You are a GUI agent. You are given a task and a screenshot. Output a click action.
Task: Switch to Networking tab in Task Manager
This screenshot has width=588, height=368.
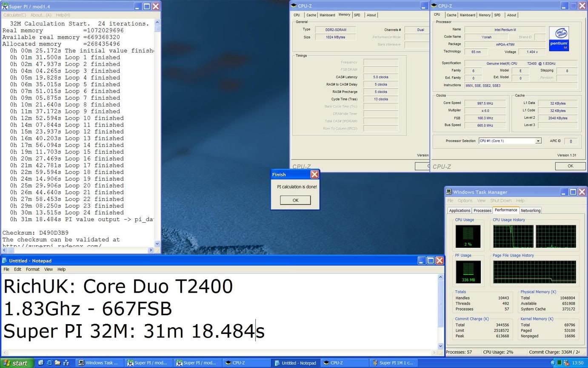pyautogui.click(x=531, y=210)
